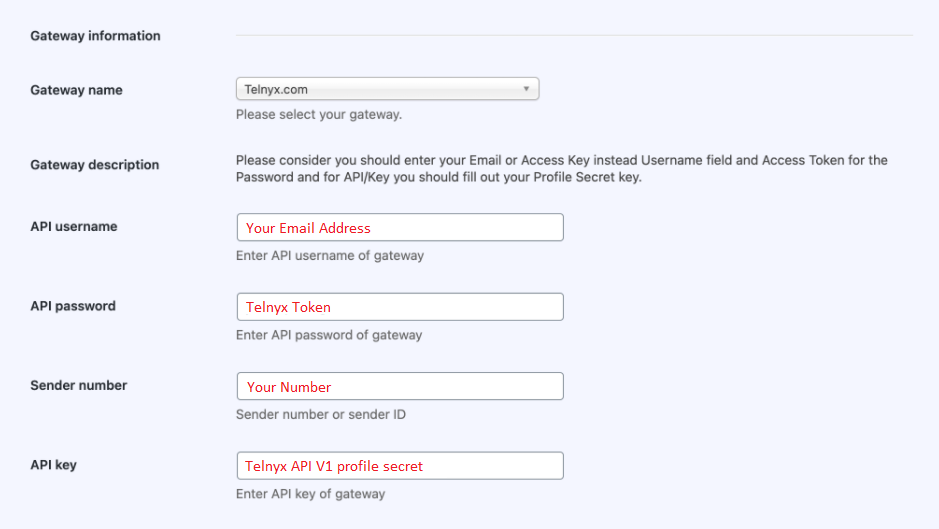Image resolution: width=939 pixels, height=529 pixels.
Task: Click the small arrow on the gateway selector
Action: point(526,89)
